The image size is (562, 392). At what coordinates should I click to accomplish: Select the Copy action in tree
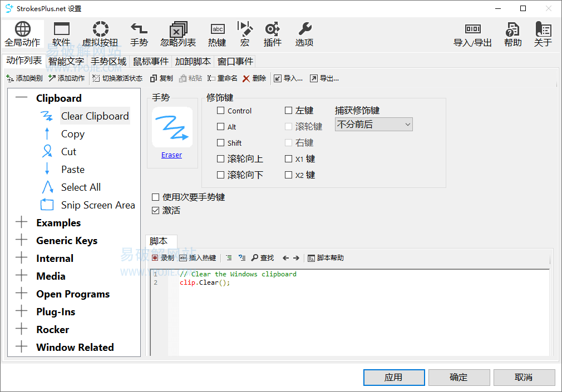point(73,133)
